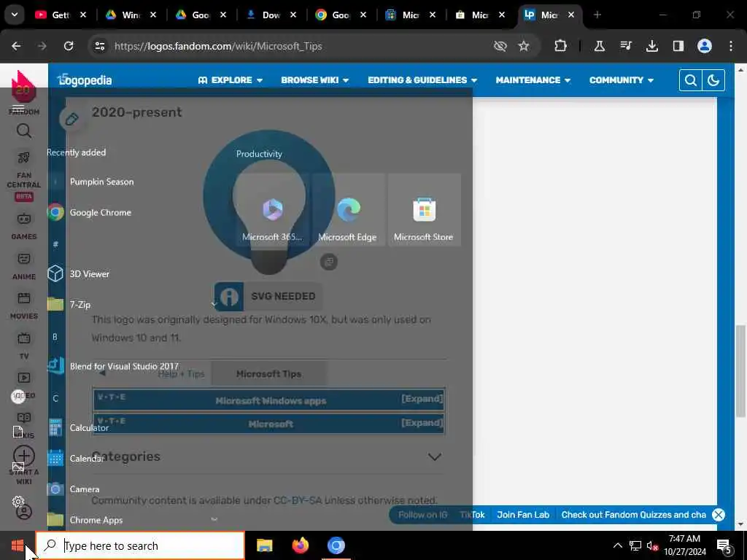Switch to the Google 'Goo' Chrome-icon tab

pyautogui.click(x=341, y=15)
